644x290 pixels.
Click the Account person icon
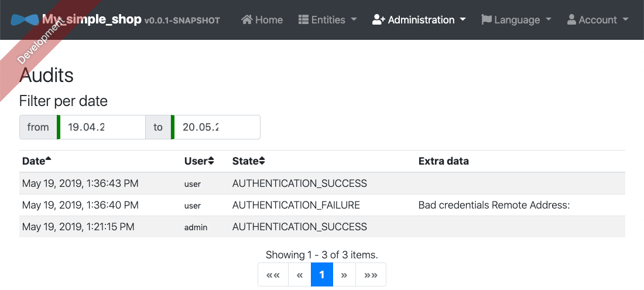click(x=571, y=20)
